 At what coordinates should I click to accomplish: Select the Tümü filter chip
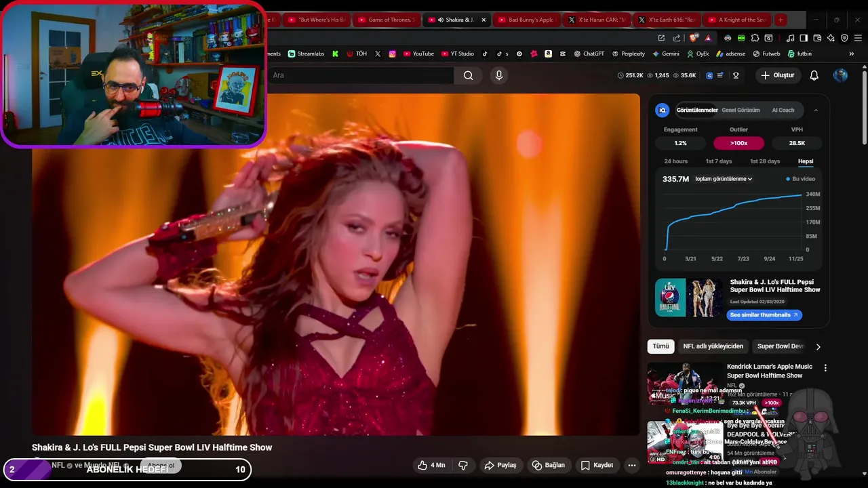point(660,346)
